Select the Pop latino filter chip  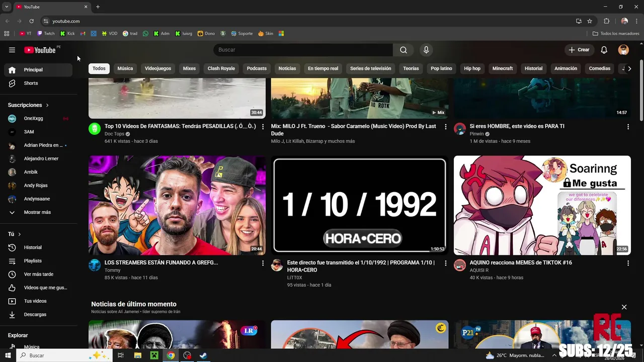[x=441, y=68]
